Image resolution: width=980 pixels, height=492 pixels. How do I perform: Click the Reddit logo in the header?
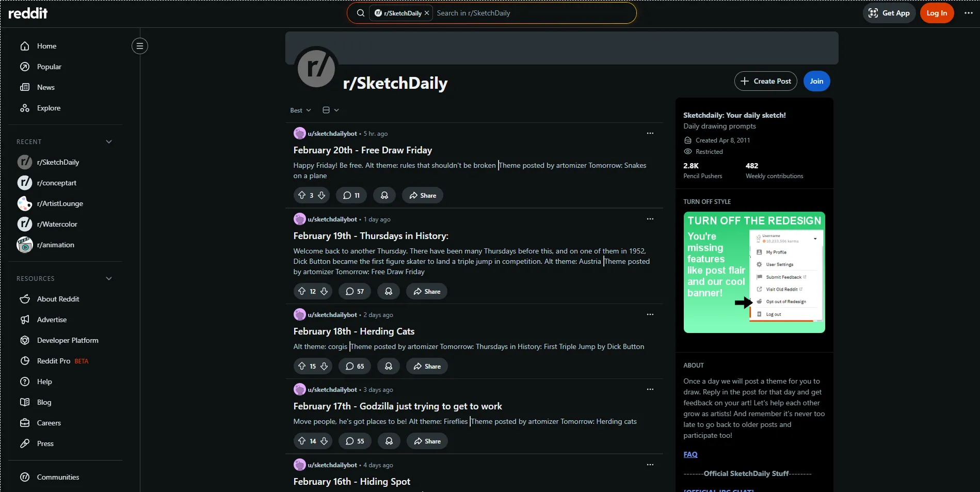coord(28,13)
